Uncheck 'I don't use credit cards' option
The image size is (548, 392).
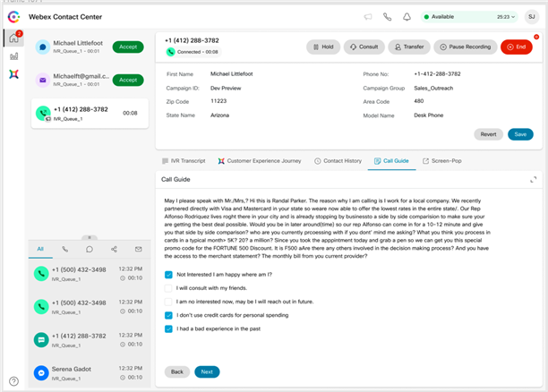(168, 316)
